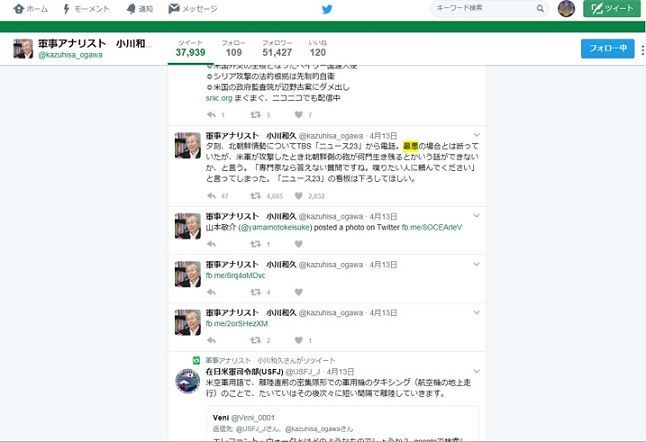
Task: Click the retweeted-by green icon
Action: pyautogui.click(x=197, y=361)
